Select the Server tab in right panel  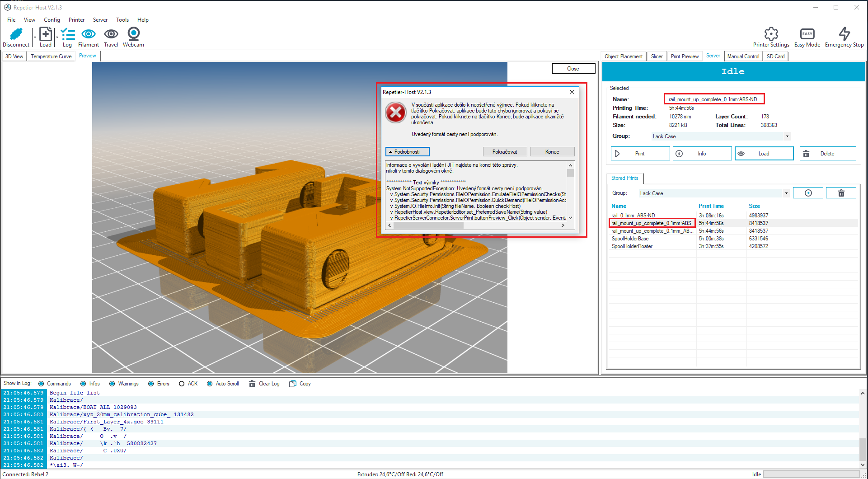713,56
